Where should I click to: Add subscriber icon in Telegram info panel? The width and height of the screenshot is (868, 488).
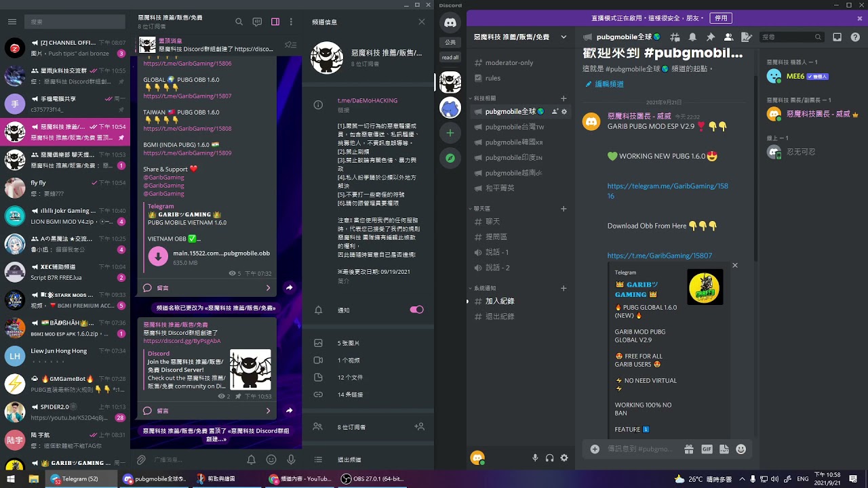(419, 427)
